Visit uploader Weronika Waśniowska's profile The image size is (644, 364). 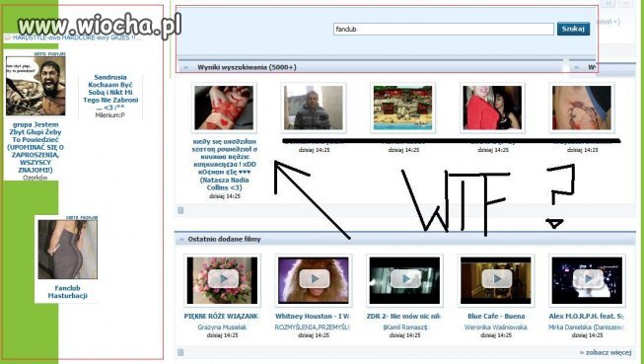496,328
